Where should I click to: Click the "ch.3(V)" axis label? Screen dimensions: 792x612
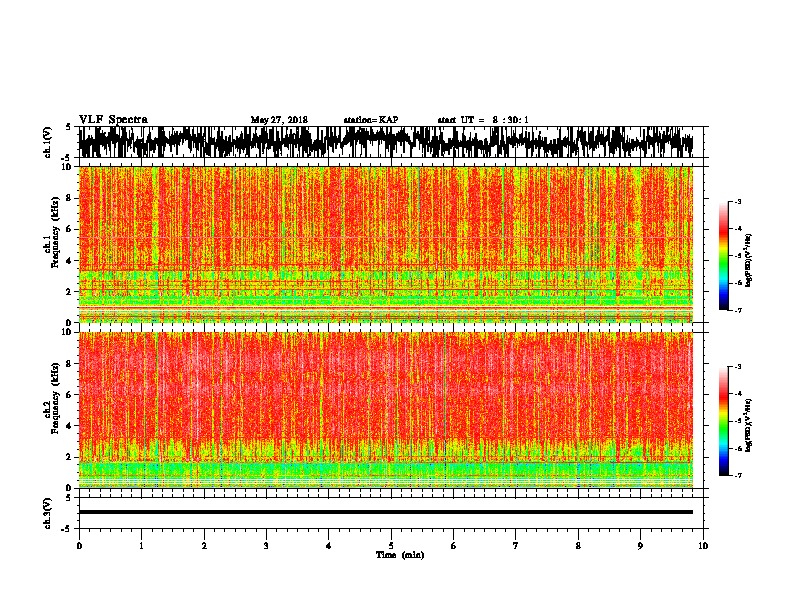click(x=48, y=513)
